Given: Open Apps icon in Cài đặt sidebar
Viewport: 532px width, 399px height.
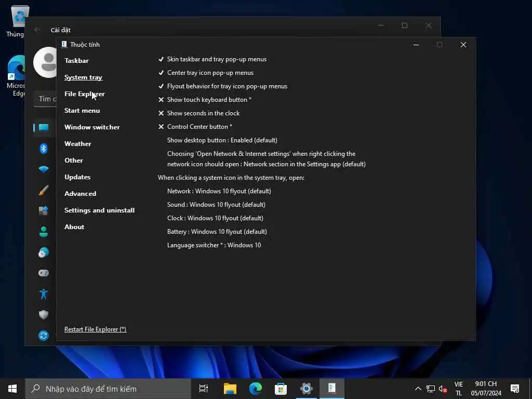Looking at the screenshot, I should [44, 211].
